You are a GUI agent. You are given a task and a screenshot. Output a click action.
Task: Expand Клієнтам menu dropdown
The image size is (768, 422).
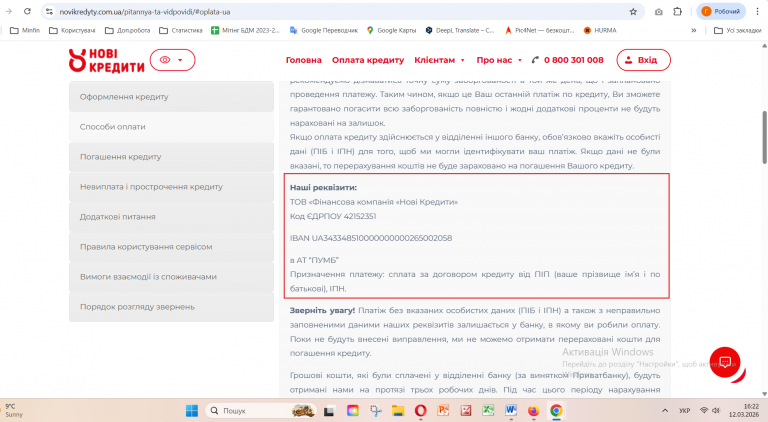[439, 60]
